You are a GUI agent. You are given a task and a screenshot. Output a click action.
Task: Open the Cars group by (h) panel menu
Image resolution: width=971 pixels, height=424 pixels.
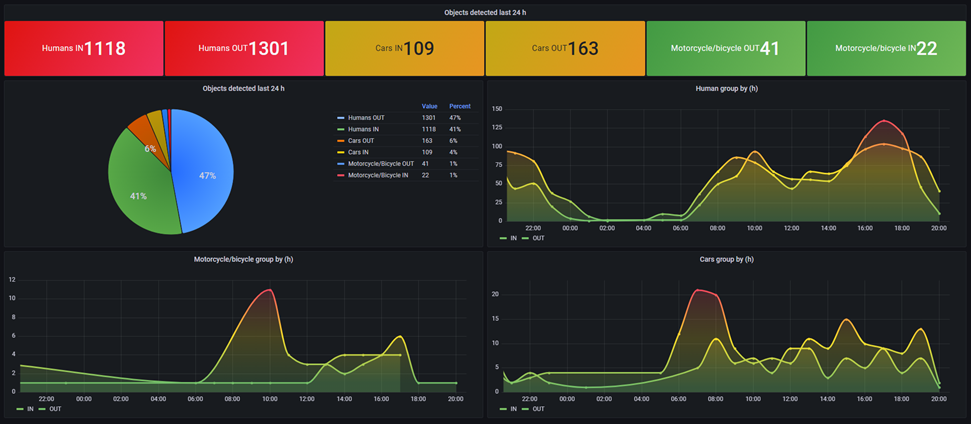coord(726,259)
